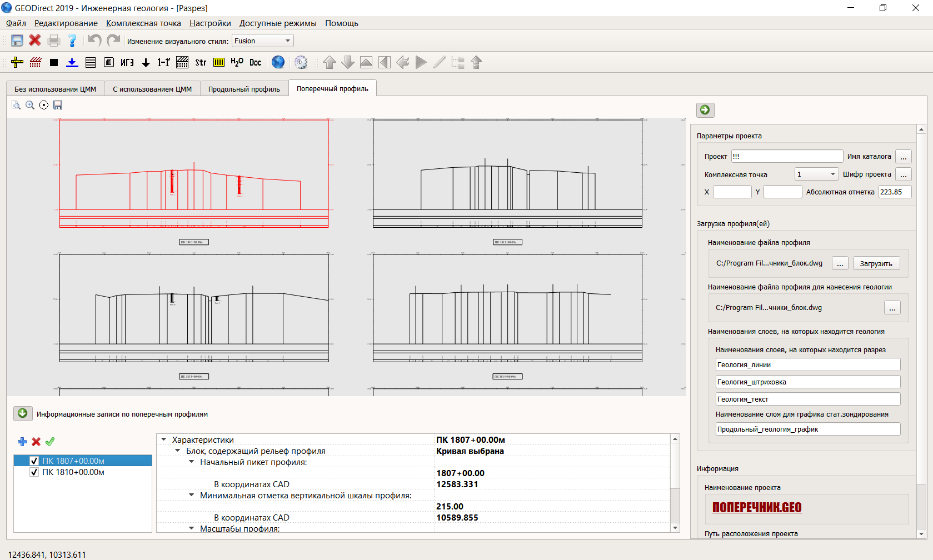
Task: Click the Redo arrow icon
Action: coord(113,40)
